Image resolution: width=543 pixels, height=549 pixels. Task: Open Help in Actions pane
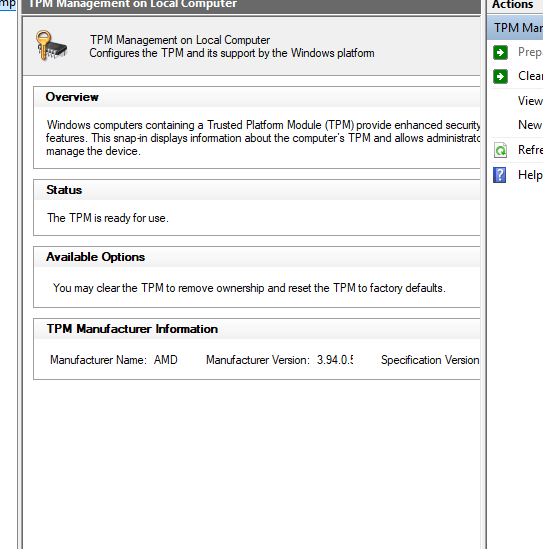pos(530,175)
